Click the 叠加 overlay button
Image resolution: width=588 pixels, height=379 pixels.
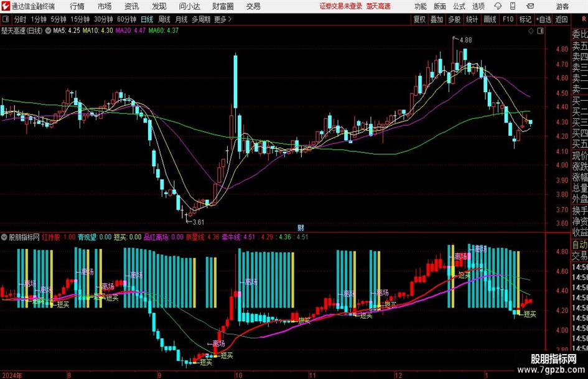tap(437, 19)
